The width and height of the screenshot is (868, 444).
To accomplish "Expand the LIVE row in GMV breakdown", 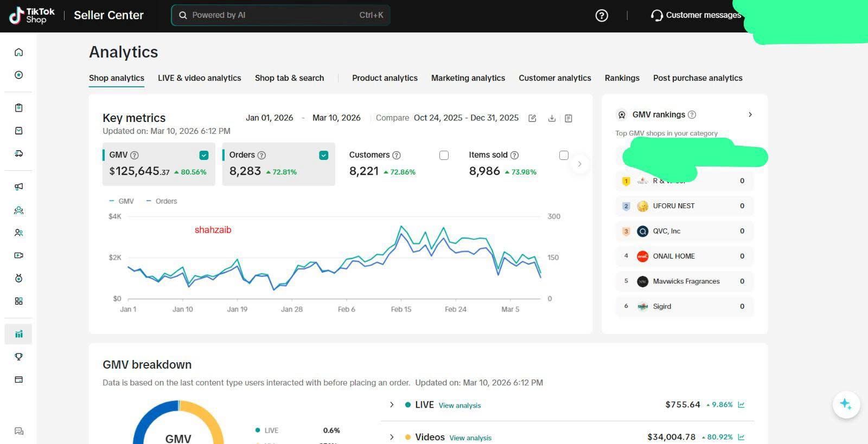I will (392, 404).
